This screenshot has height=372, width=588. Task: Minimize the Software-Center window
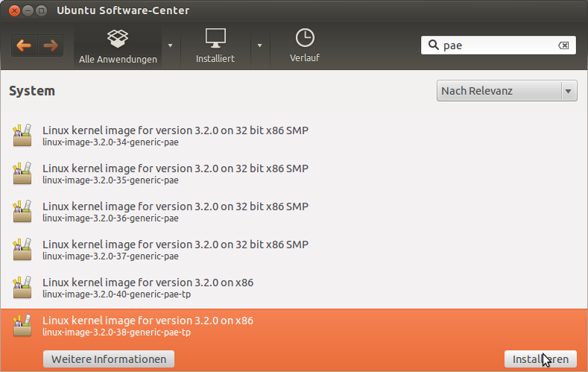(28, 10)
